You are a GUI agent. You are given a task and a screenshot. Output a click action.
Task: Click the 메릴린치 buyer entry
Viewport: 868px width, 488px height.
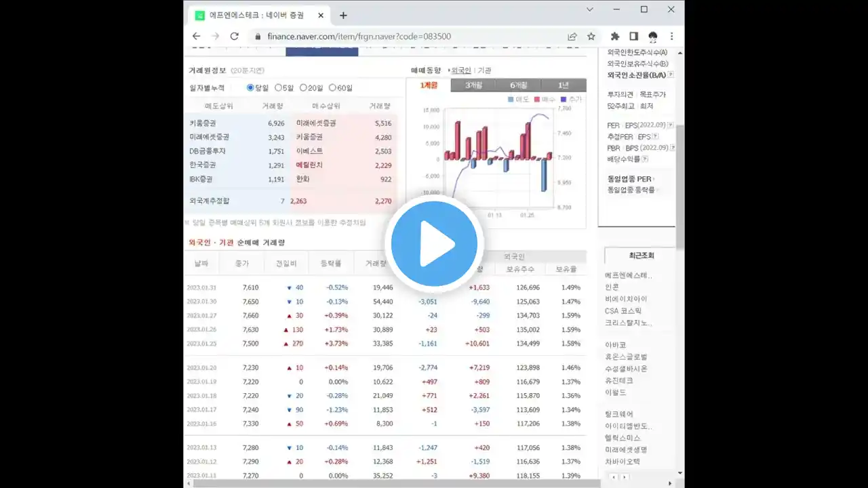click(309, 165)
